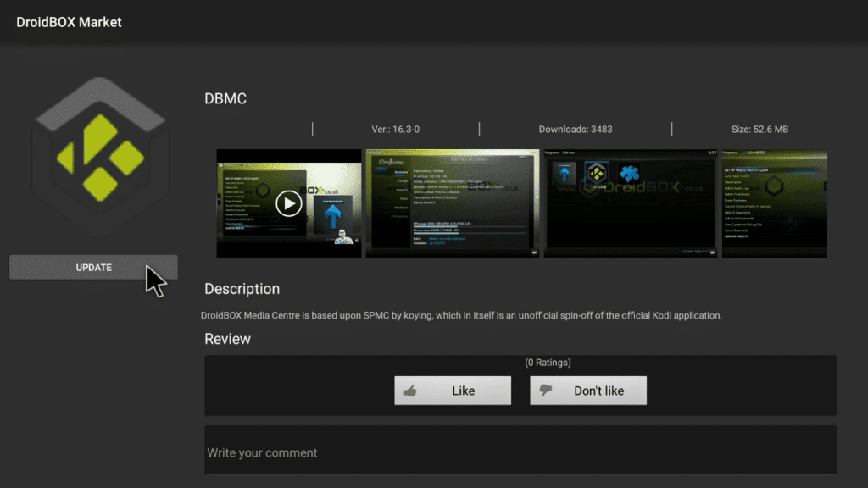This screenshot has width=868, height=488.
Task: Play the DBMC preview video
Action: tap(289, 203)
